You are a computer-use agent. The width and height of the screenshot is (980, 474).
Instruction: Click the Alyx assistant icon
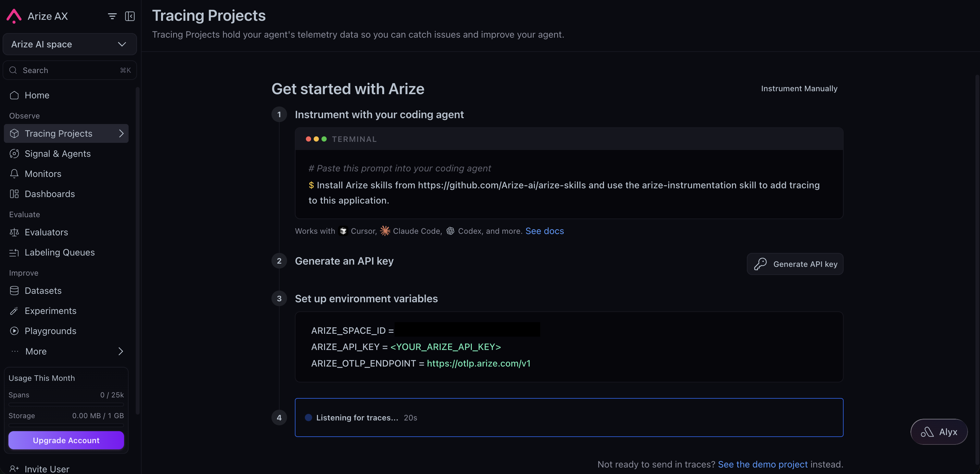coord(927,432)
